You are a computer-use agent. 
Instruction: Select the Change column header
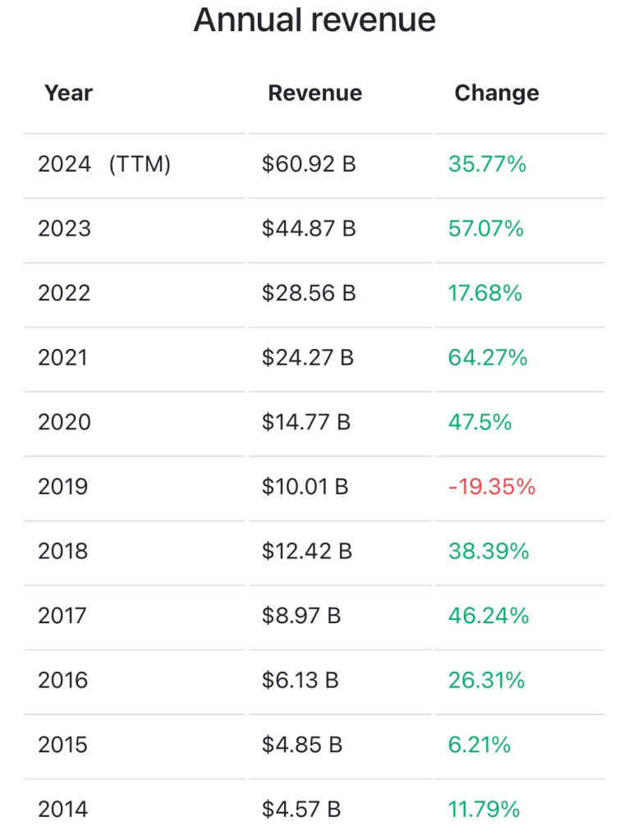(497, 93)
